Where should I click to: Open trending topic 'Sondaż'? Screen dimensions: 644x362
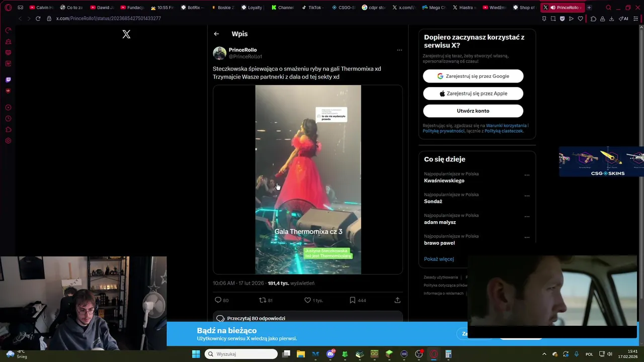pyautogui.click(x=433, y=201)
